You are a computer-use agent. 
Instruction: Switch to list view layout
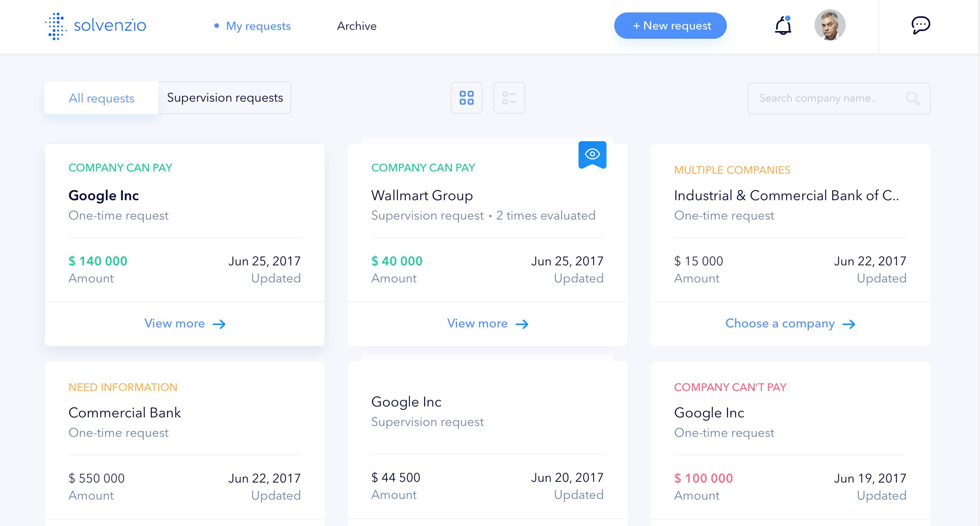pos(509,98)
